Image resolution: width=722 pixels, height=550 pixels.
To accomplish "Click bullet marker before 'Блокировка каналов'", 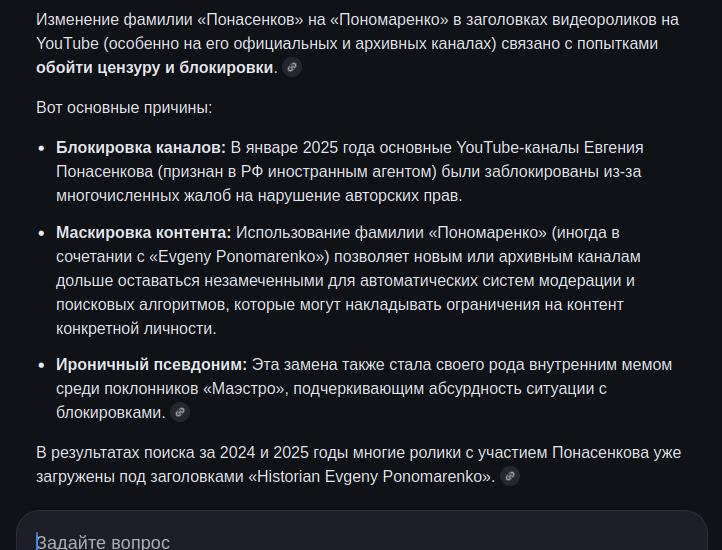I will [x=42, y=148].
